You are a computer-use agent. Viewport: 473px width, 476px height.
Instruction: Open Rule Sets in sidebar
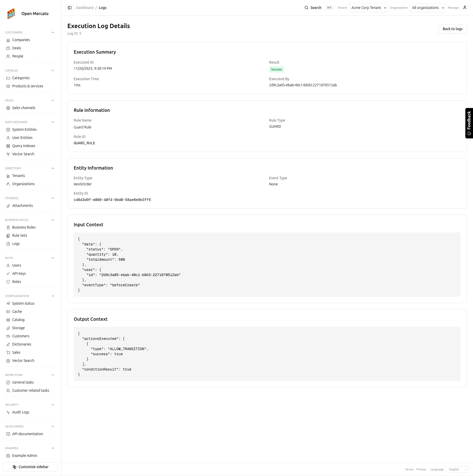pyautogui.click(x=20, y=235)
